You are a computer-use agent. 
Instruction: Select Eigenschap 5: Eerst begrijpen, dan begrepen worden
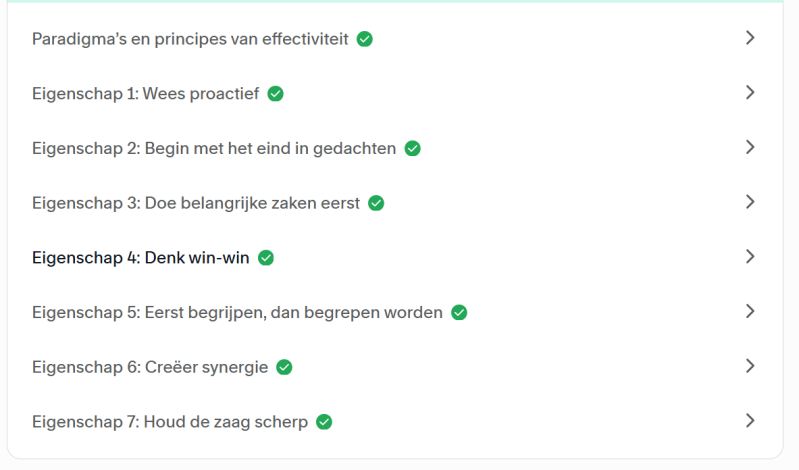pos(237,312)
